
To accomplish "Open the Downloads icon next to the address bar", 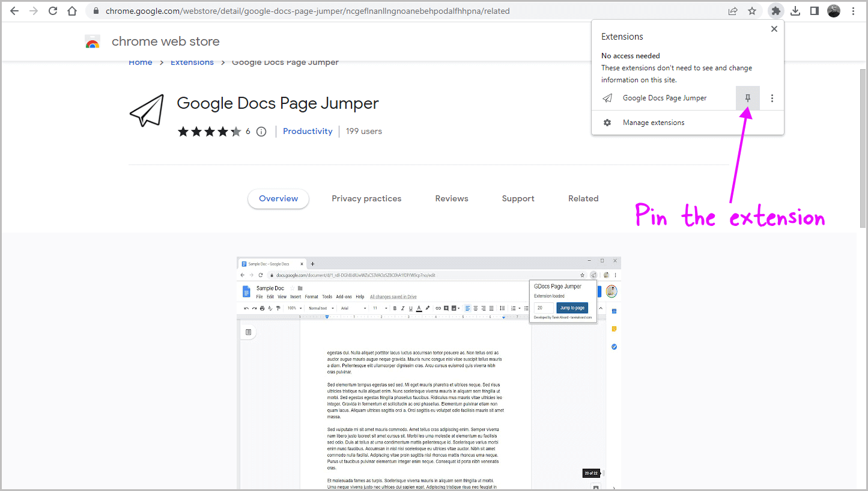I will point(795,11).
